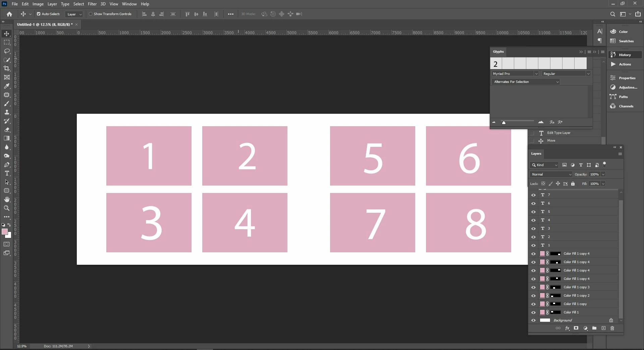The image size is (644, 350).
Task: Open the Actions panel
Action: point(625,64)
